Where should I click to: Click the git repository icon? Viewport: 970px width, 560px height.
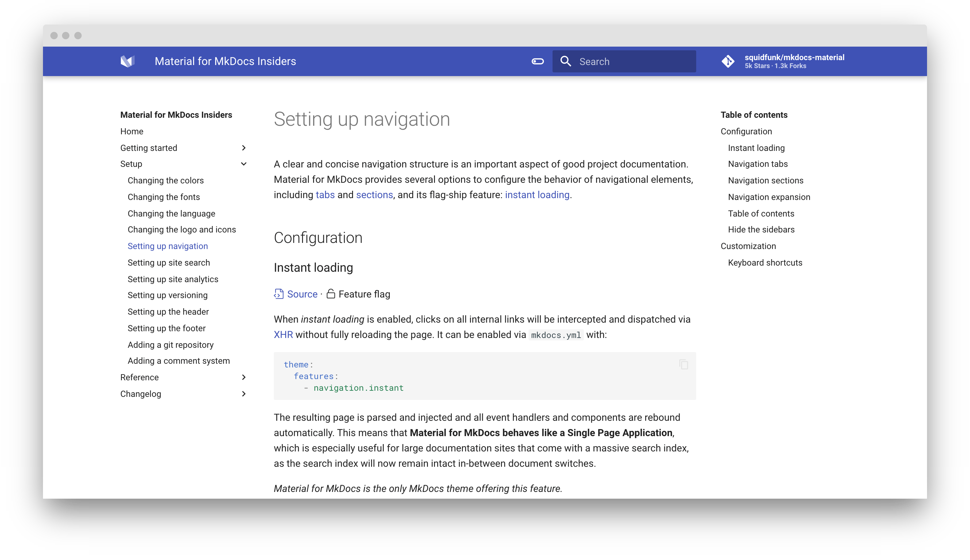tap(728, 62)
